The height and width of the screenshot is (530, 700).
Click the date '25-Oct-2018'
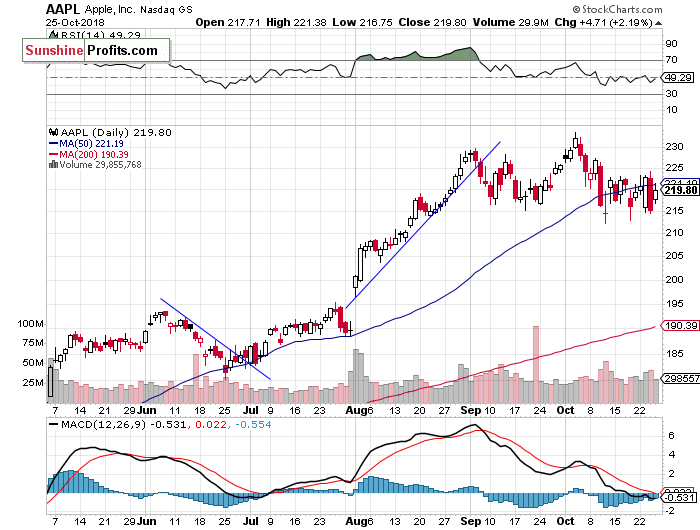[75, 22]
